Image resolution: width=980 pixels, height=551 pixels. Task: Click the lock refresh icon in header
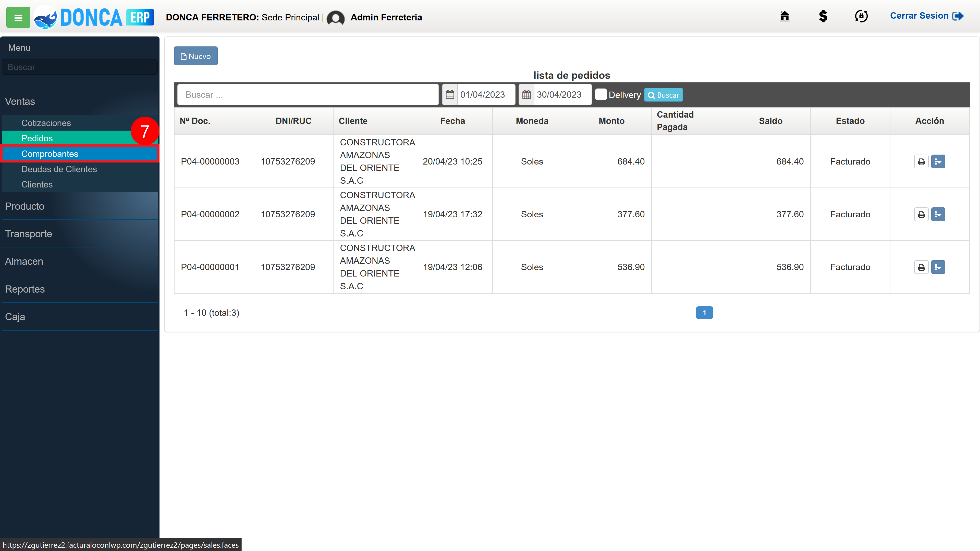(861, 16)
